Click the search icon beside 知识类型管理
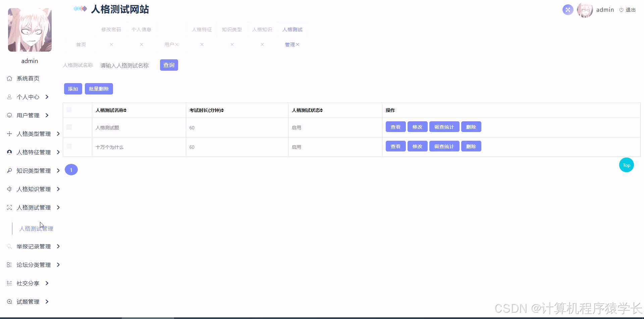Image resolution: width=644 pixels, height=319 pixels. click(9, 171)
